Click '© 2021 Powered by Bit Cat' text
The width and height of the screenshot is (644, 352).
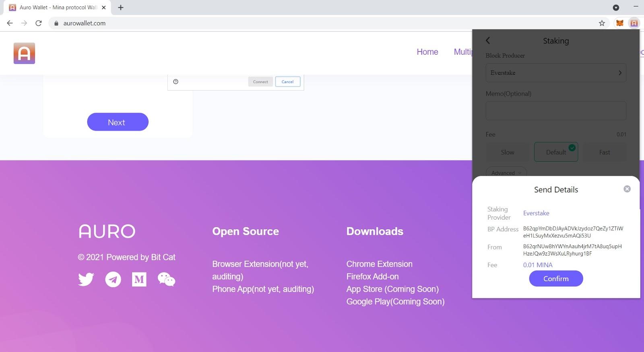[x=126, y=257]
